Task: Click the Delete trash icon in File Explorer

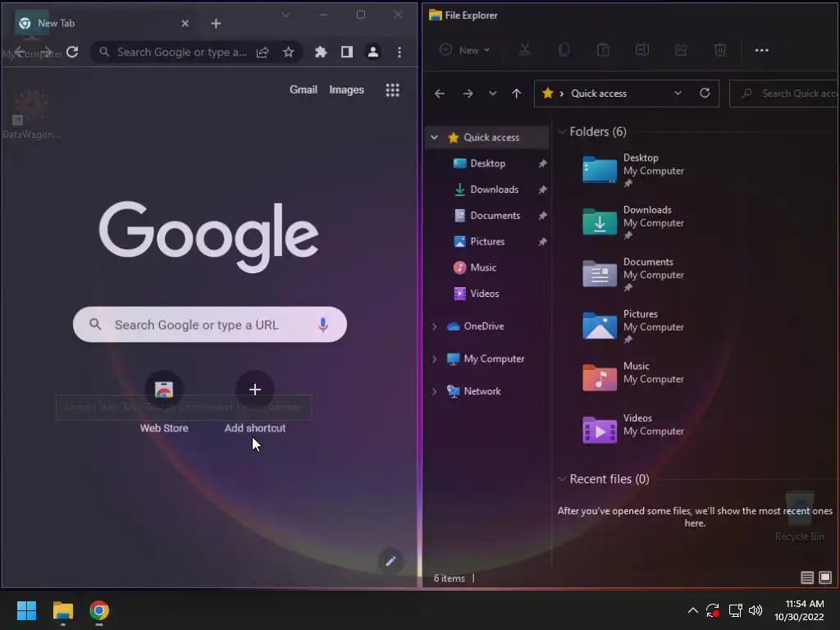Action: pyautogui.click(x=720, y=50)
